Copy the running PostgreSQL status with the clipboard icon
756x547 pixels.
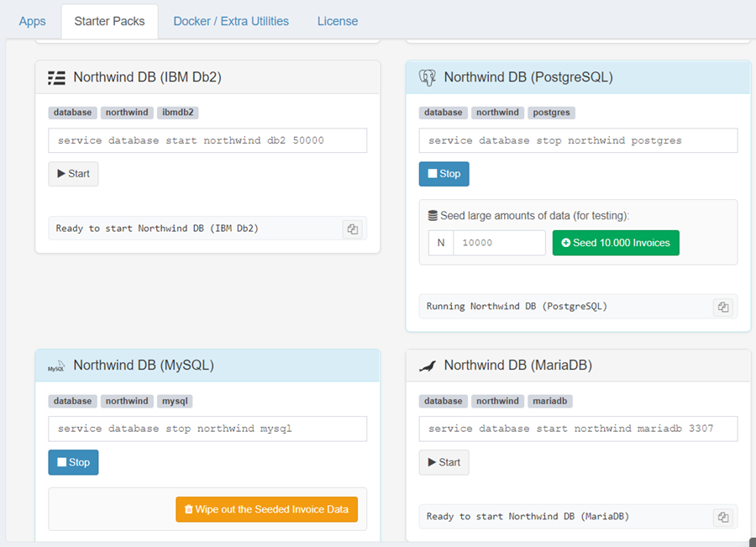(x=723, y=307)
